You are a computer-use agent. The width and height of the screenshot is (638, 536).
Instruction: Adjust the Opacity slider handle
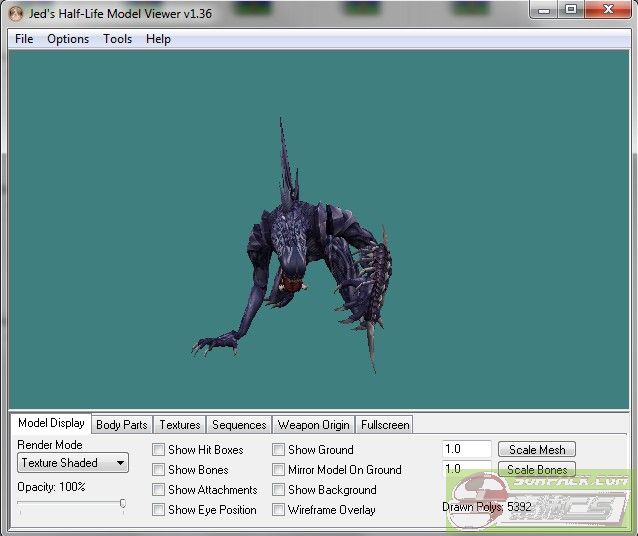point(122,505)
